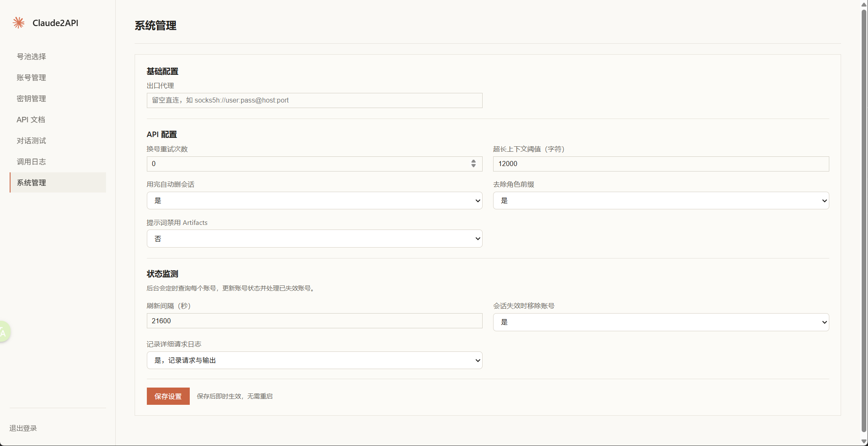Click the 退出登录 link

[x=23, y=428]
